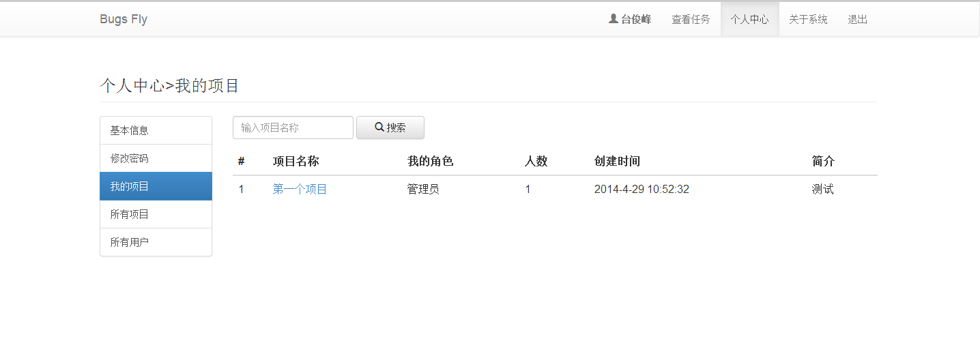The height and width of the screenshot is (356, 980).
Task: Show 所有项目 from the sidebar
Action: click(156, 214)
